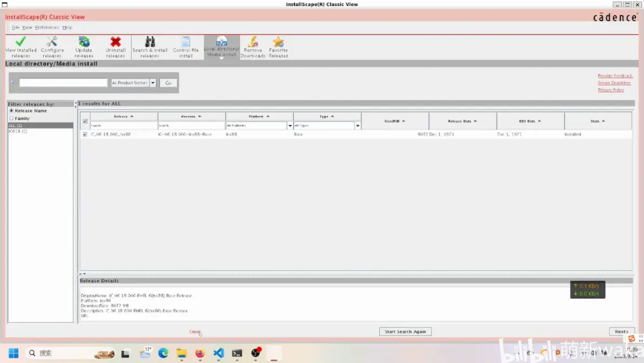Select ALL (1) in filter list

[40, 126]
